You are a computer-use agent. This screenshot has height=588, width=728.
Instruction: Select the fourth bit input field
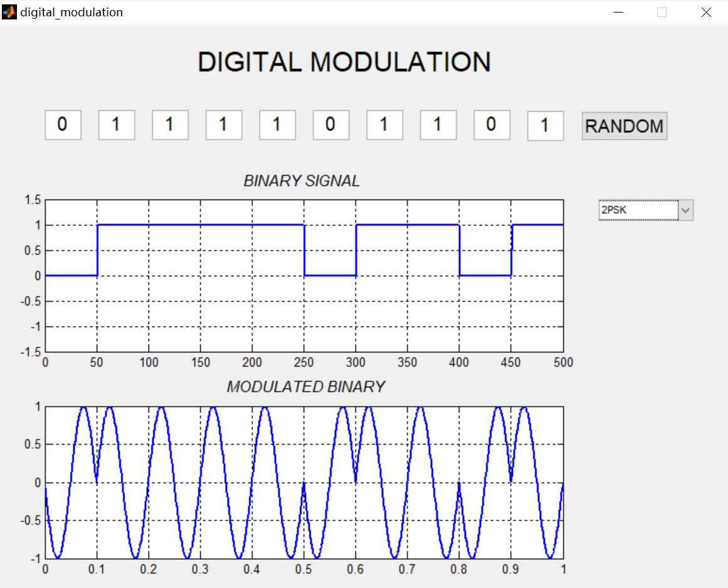224,125
